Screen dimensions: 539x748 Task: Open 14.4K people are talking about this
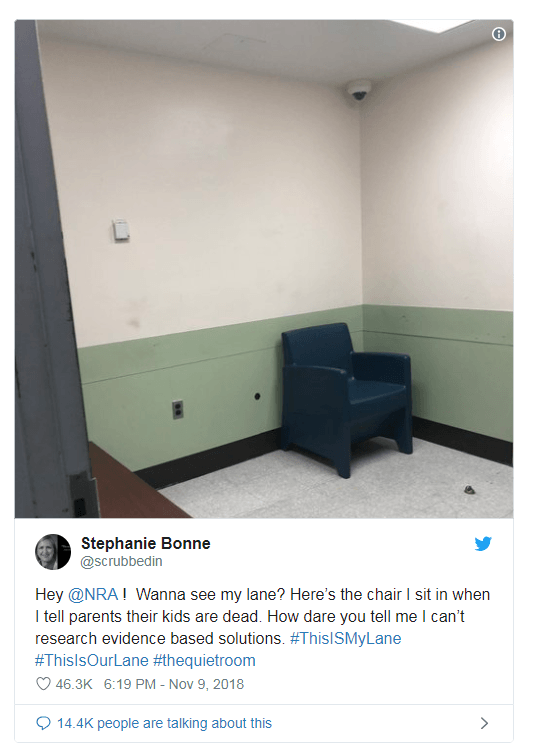click(164, 723)
